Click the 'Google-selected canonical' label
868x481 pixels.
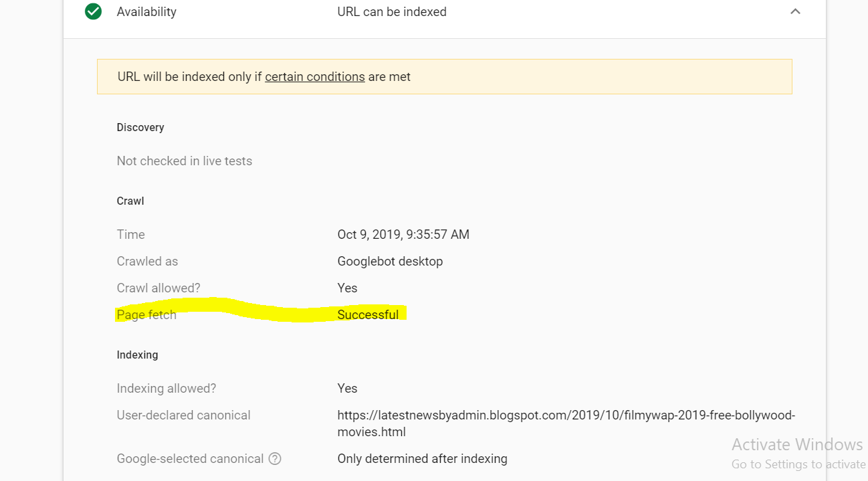[x=190, y=459]
